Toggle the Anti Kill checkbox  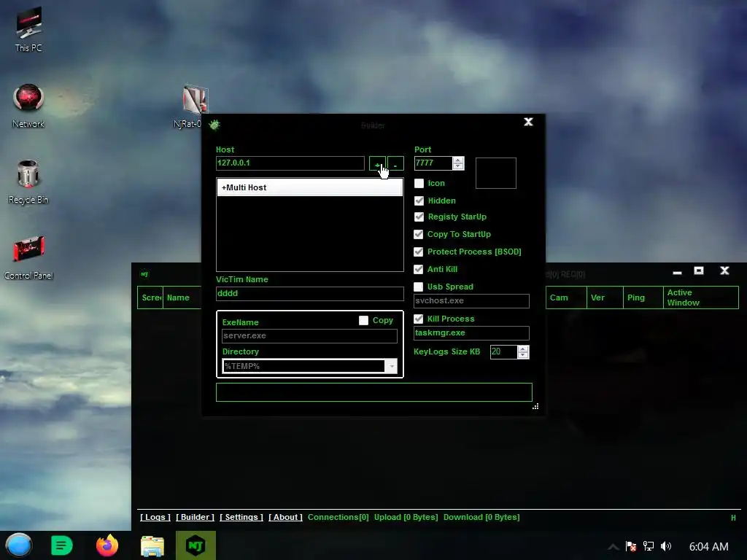point(419,270)
